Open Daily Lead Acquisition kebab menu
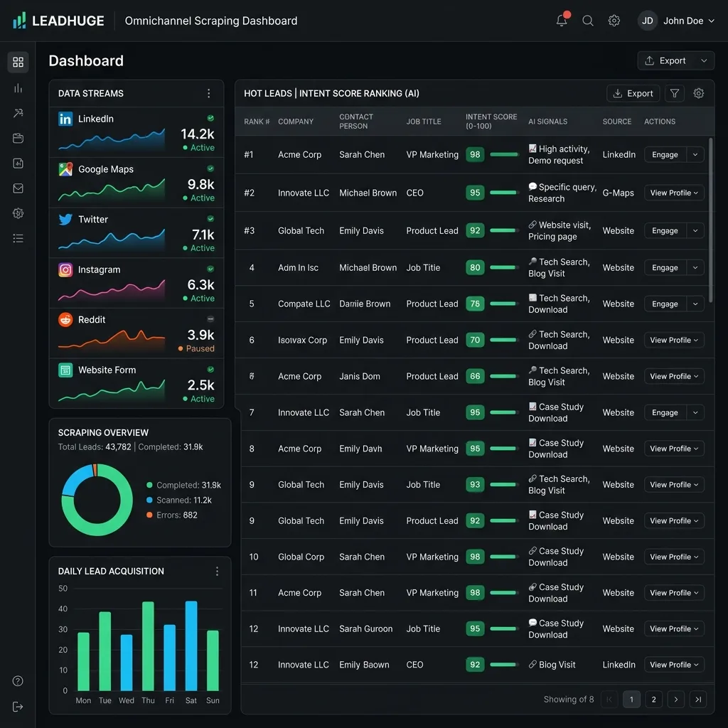728x728 pixels. (x=217, y=571)
